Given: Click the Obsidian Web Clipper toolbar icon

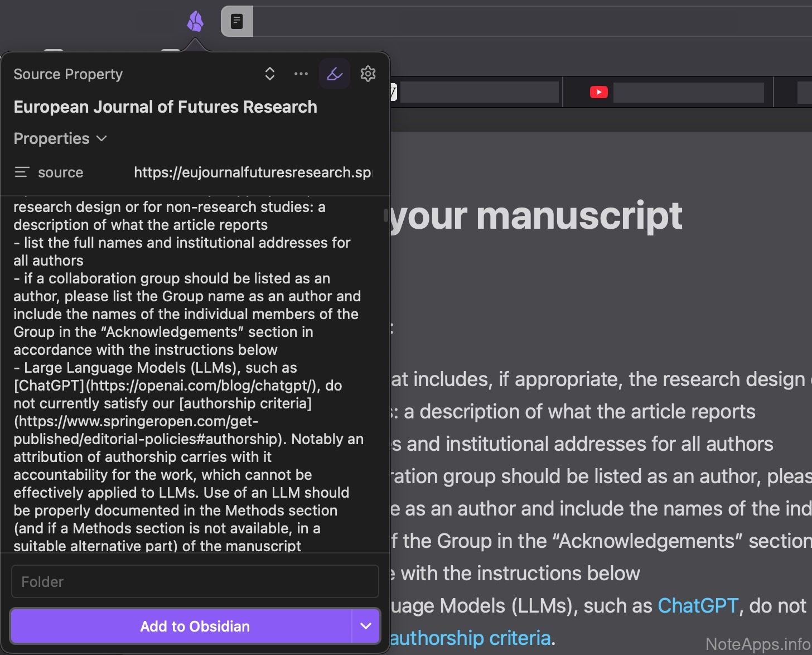Looking at the screenshot, I should click(x=195, y=22).
